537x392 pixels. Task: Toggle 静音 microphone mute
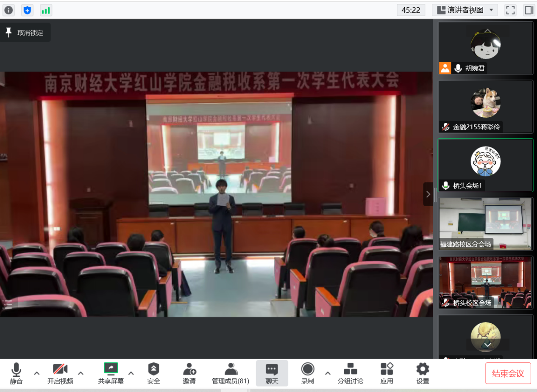click(16, 373)
